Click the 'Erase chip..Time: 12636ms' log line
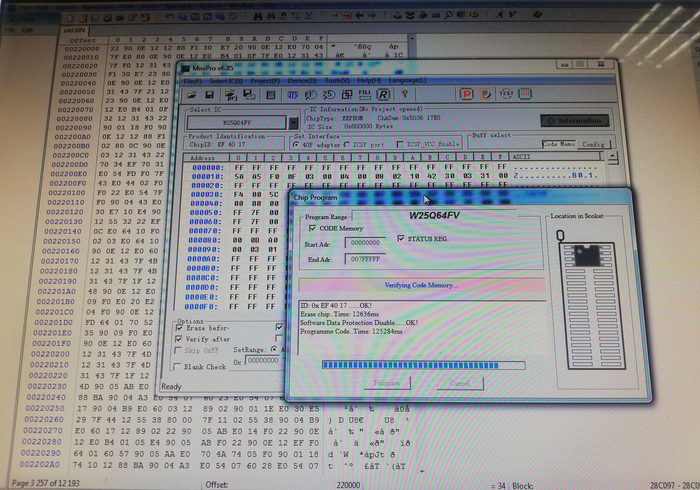The height and width of the screenshot is (490, 700). (340, 314)
